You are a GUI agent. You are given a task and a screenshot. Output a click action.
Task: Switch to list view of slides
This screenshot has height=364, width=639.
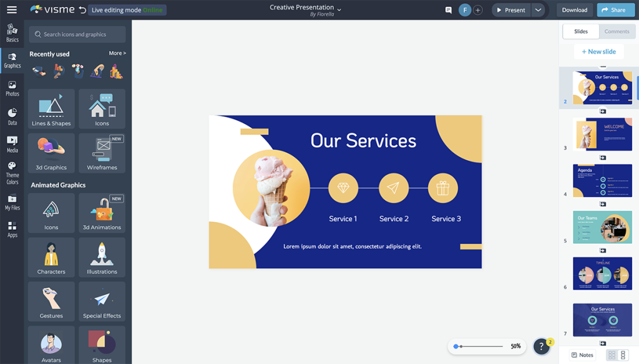coord(623,355)
